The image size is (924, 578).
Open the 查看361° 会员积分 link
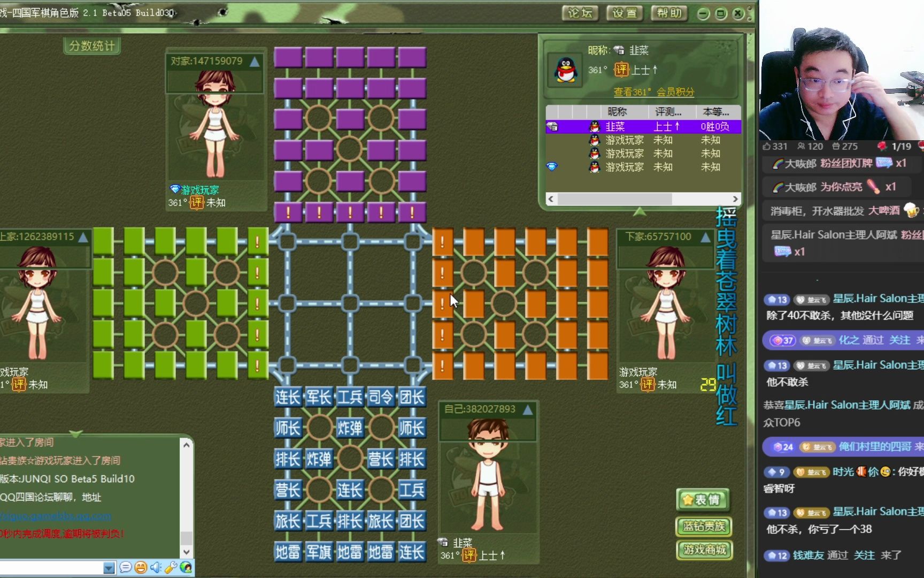pos(653,92)
